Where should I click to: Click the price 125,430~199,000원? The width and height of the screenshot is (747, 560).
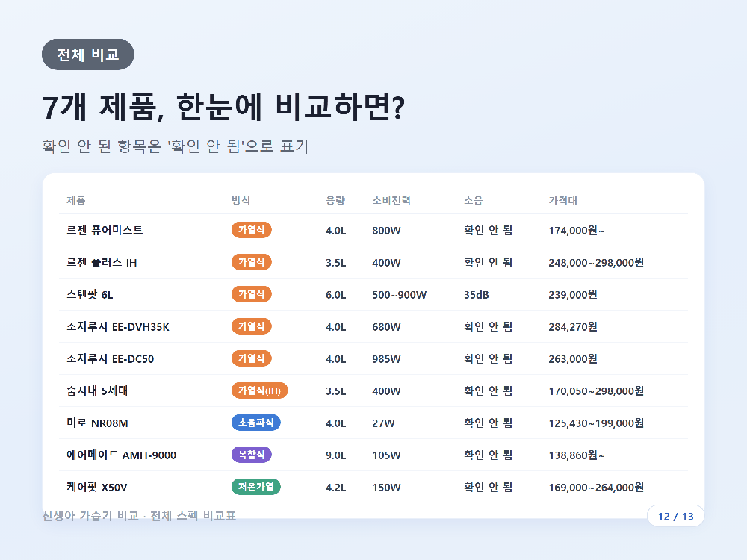pos(596,423)
